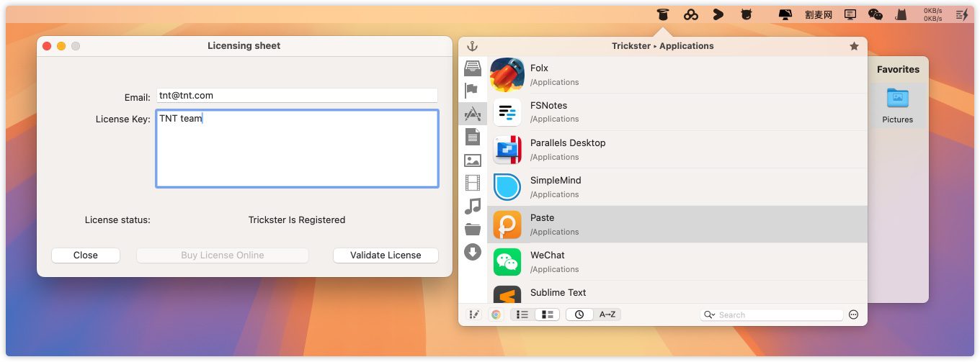Filter by audio using the music note icon
Viewport: 980px width, 362px height.
point(473,207)
